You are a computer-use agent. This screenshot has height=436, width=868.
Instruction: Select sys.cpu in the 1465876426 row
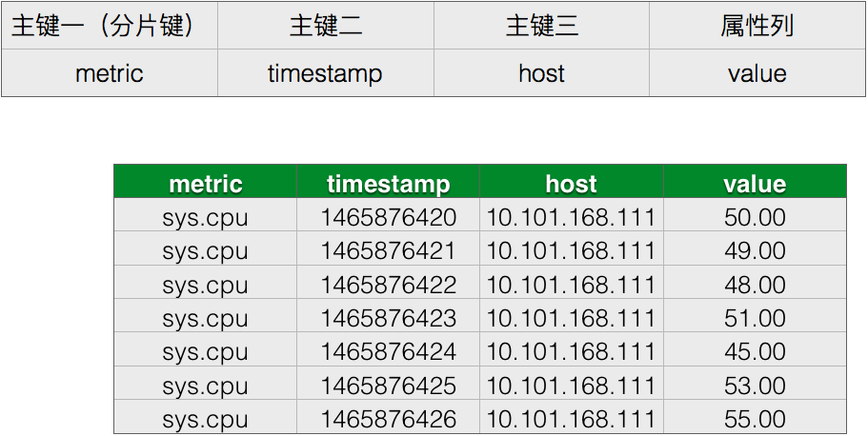pos(206,417)
